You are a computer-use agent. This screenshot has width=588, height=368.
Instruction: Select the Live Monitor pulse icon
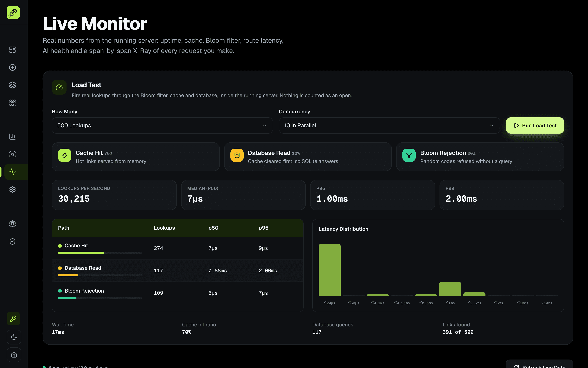click(x=12, y=172)
